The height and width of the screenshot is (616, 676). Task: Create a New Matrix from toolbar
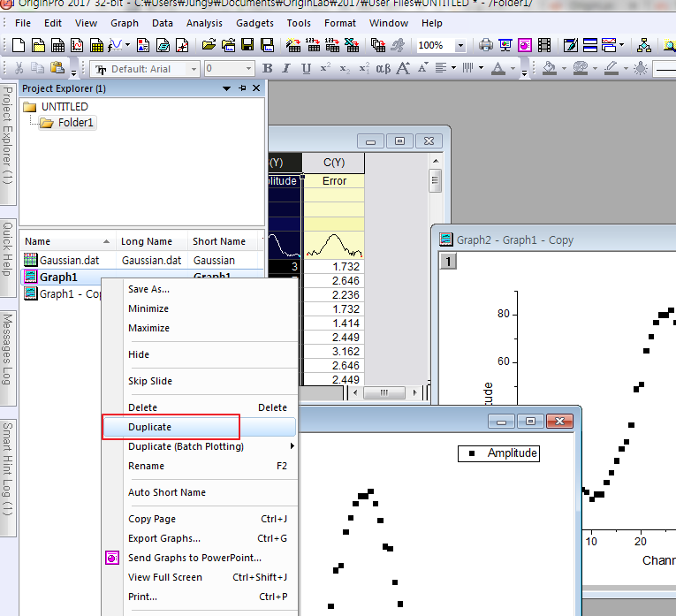tap(96, 45)
